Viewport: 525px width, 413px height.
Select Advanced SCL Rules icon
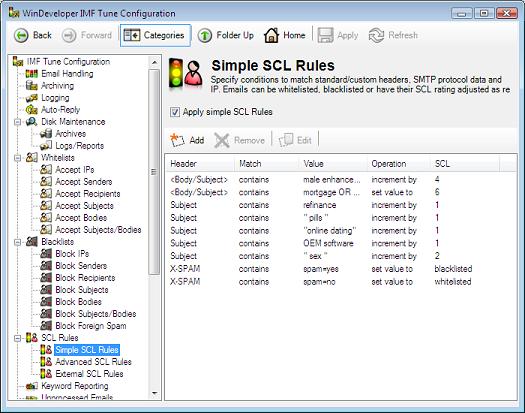click(x=46, y=362)
